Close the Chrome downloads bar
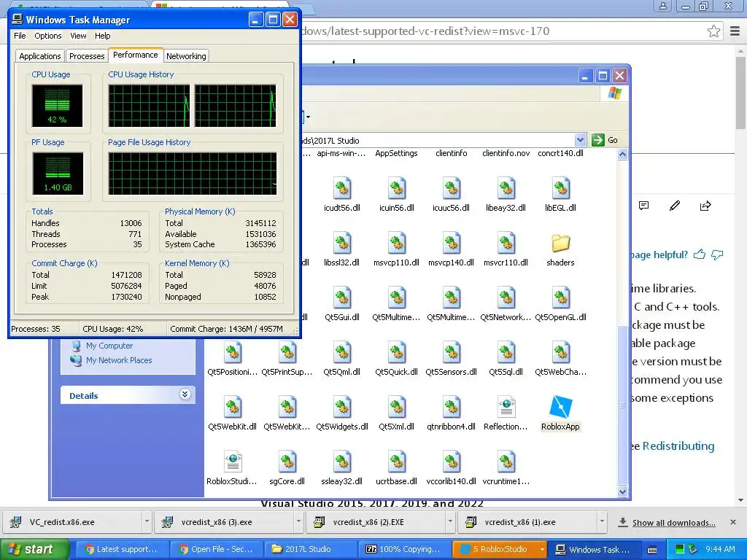Viewport: 747px width, 560px height. click(733, 522)
